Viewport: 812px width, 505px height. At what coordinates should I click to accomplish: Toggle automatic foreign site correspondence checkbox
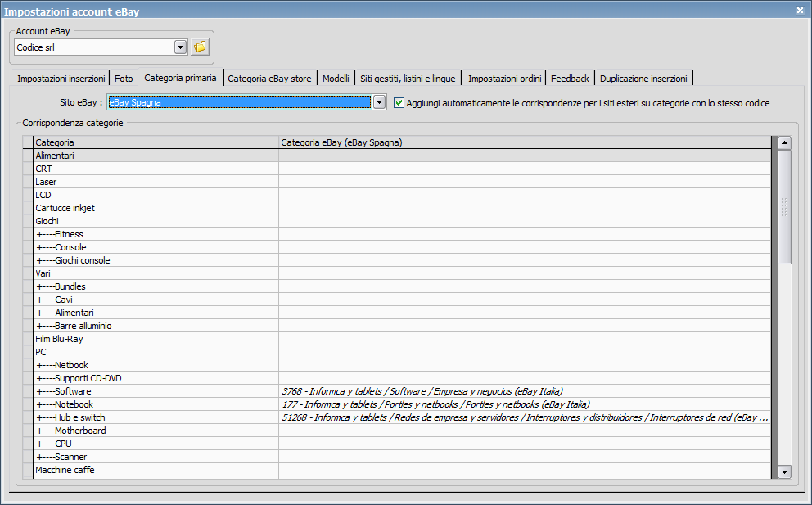coord(399,103)
